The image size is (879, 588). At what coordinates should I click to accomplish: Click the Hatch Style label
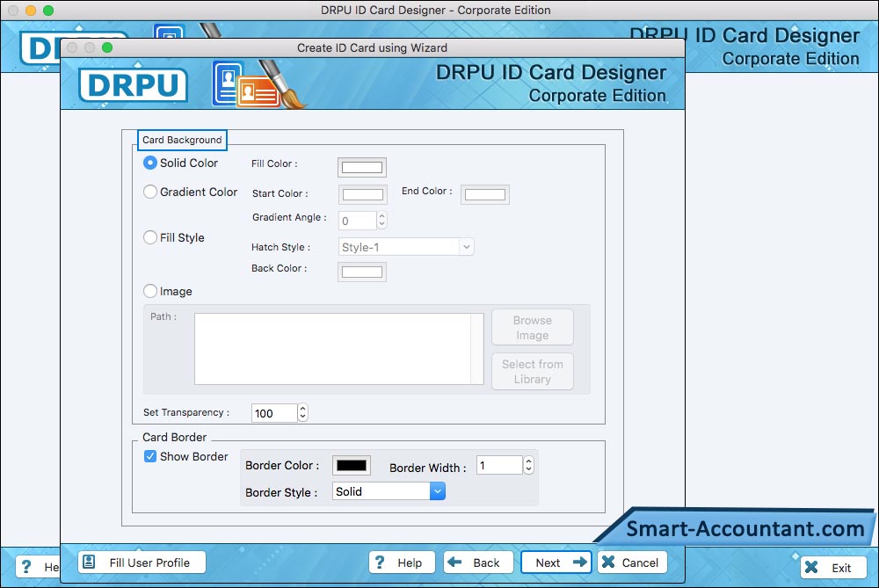(x=280, y=247)
